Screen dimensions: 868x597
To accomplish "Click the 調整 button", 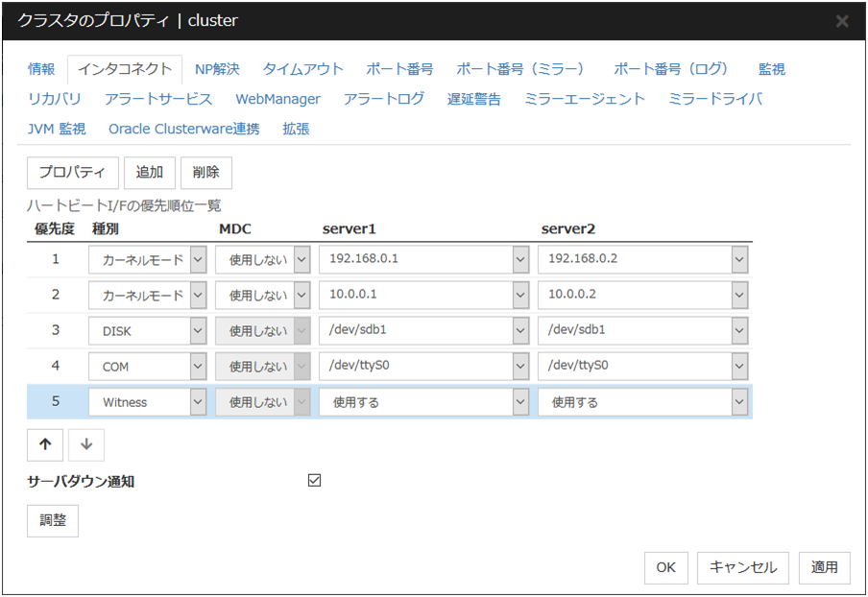I will pos(52,520).
